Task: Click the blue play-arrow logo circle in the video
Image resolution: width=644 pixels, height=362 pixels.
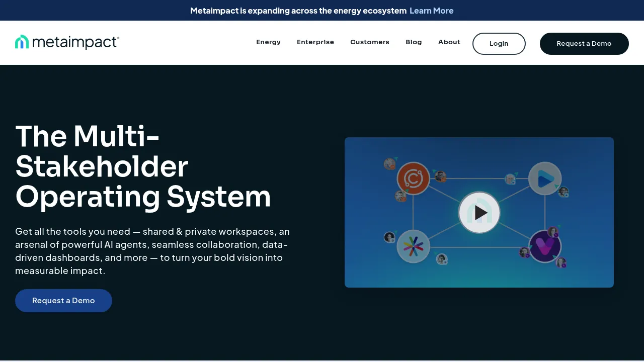Action: coord(545,178)
